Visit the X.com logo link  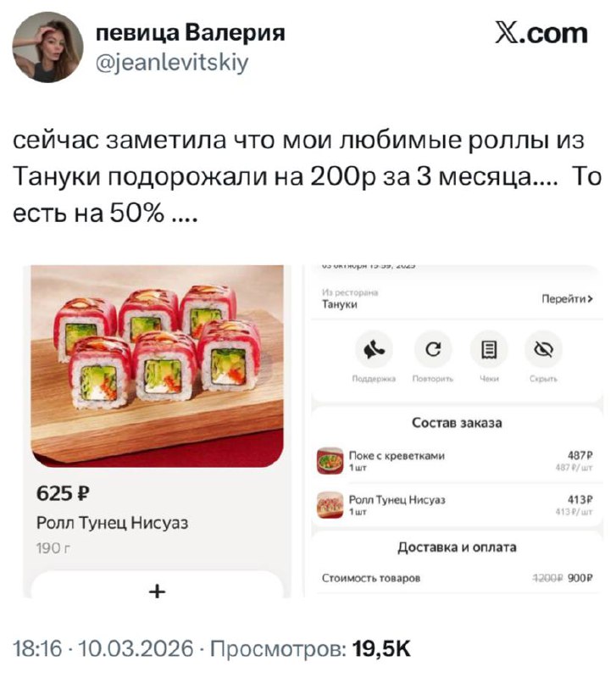click(x=541, y=34)
